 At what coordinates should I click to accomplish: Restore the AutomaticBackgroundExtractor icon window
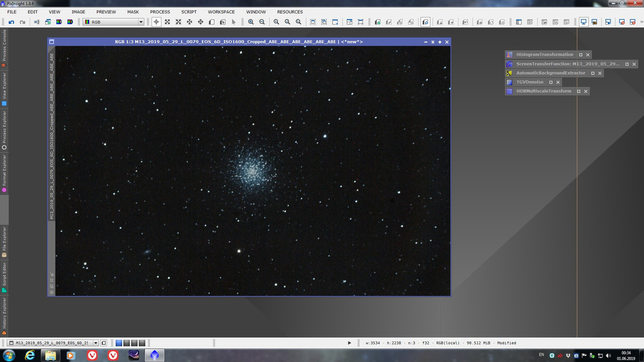point(593,73)
